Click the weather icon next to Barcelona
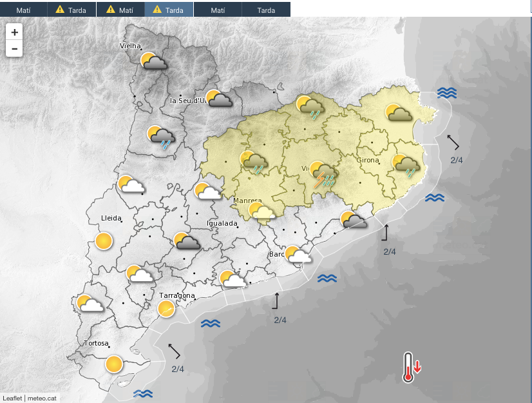This screenshot has width=532, height=403. 298,255
